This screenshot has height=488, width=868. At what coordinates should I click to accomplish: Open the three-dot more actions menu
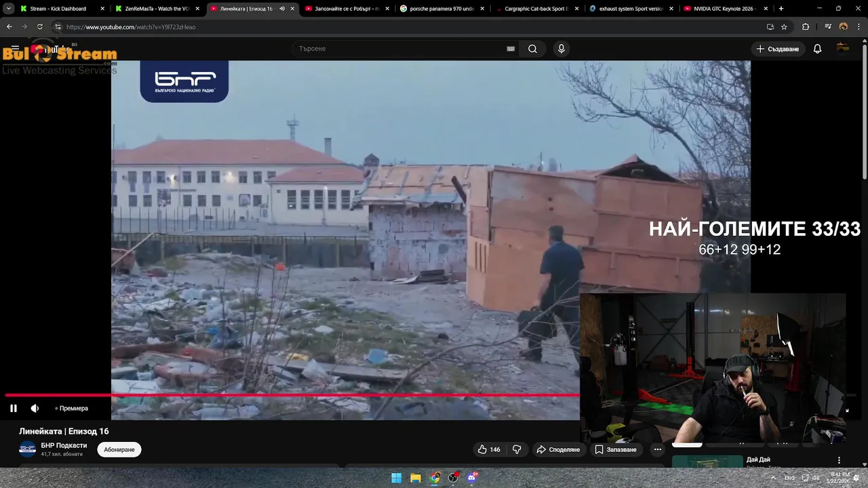pos(657,449)
